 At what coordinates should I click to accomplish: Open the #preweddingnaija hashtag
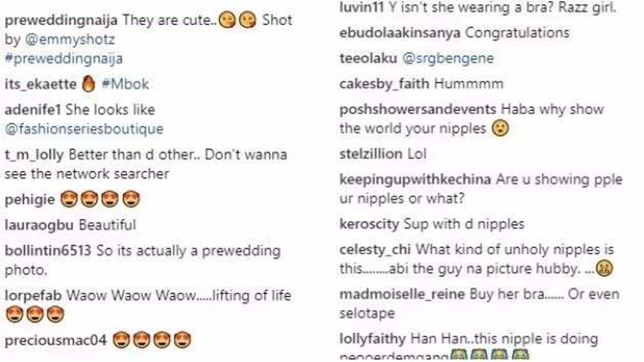coord(64,58)
